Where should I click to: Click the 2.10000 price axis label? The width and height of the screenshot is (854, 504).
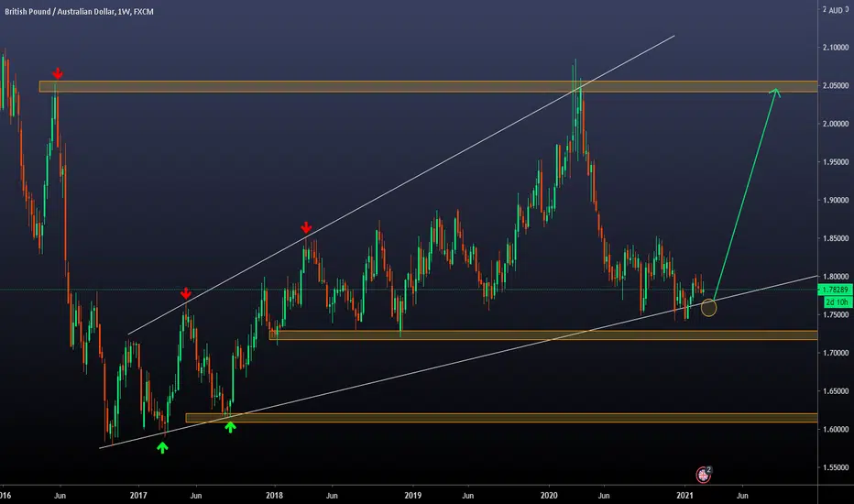tap(836, 48)
